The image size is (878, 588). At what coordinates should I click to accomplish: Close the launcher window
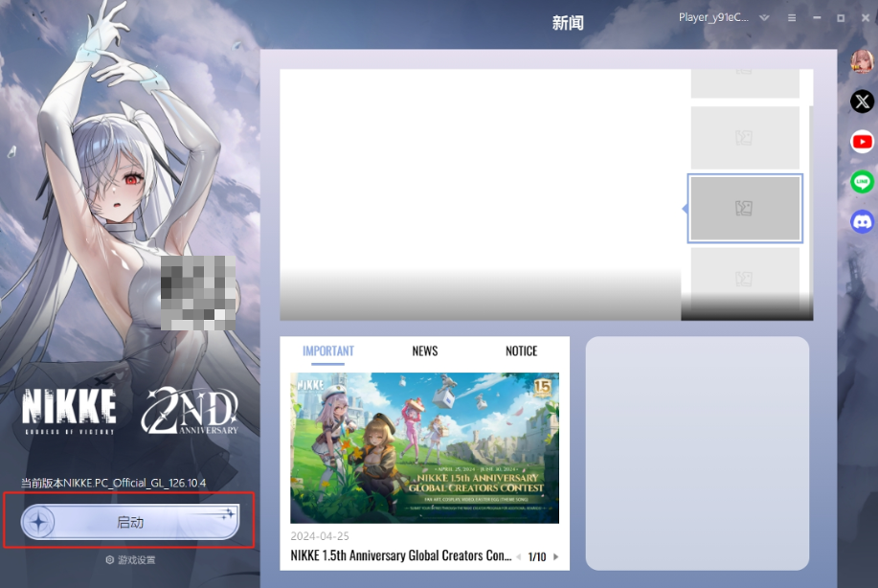(866, 18)
